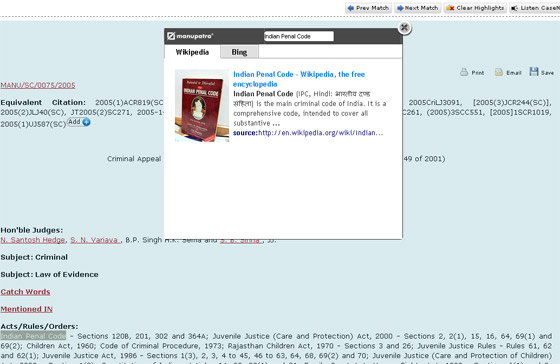Edit the Indian Penal Code search field

[299, 36]
